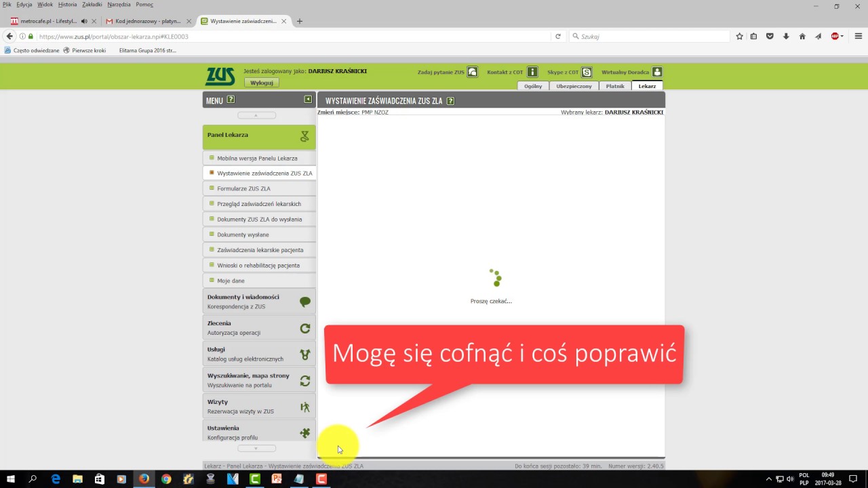Open help icon beside Wystawienie zaświadczenia title
The image size is (868, 488).
click(450, 101)
